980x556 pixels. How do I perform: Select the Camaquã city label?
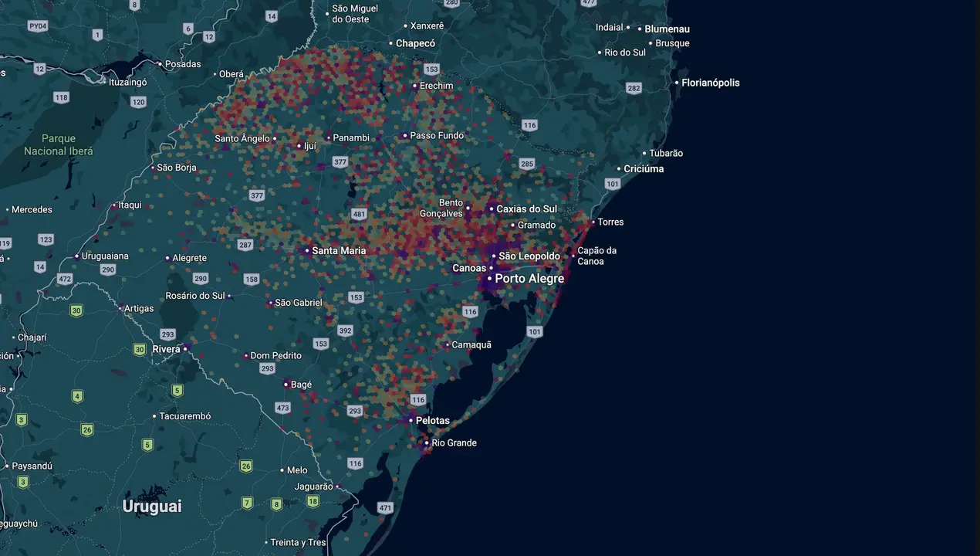coord(471,345)
